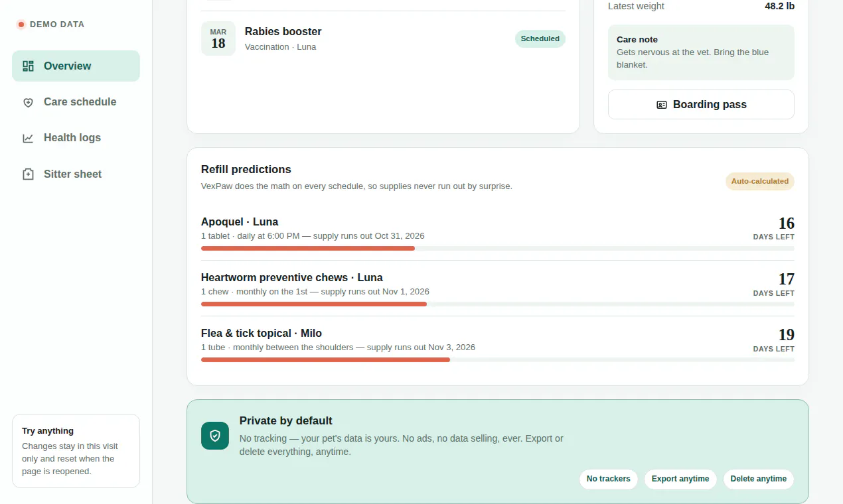Click the Flea & tick topical · Milo heading
The height and width of the screenshot is (504, 843).
pyautogui.click(x=262, y=333)
